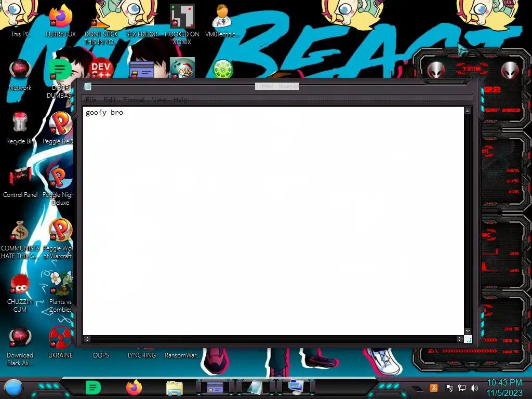Select the red fuzzy ball desktop icon
Image resolution: width=532 pixels, height=399 pixels.
pyautogui.click(x=20, y=293)
